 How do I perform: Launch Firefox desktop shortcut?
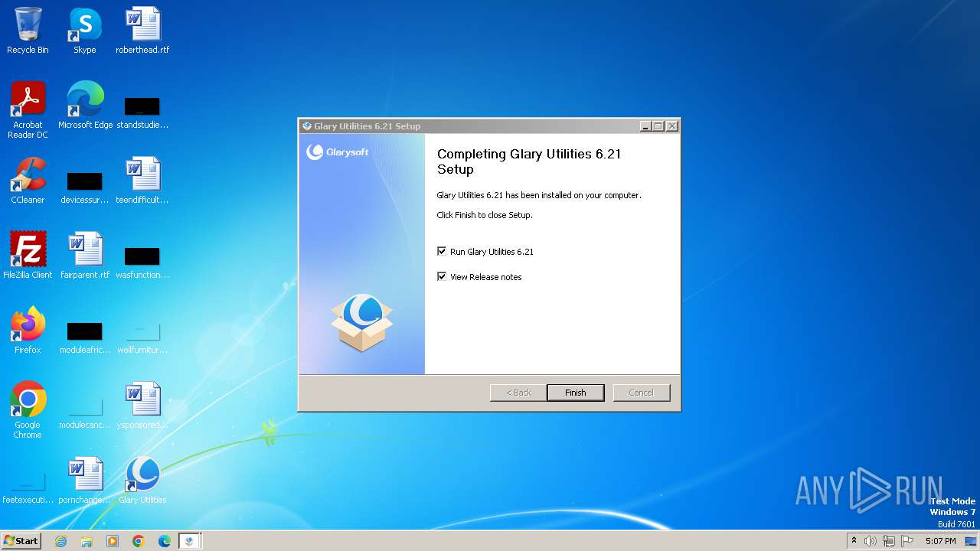28,331
